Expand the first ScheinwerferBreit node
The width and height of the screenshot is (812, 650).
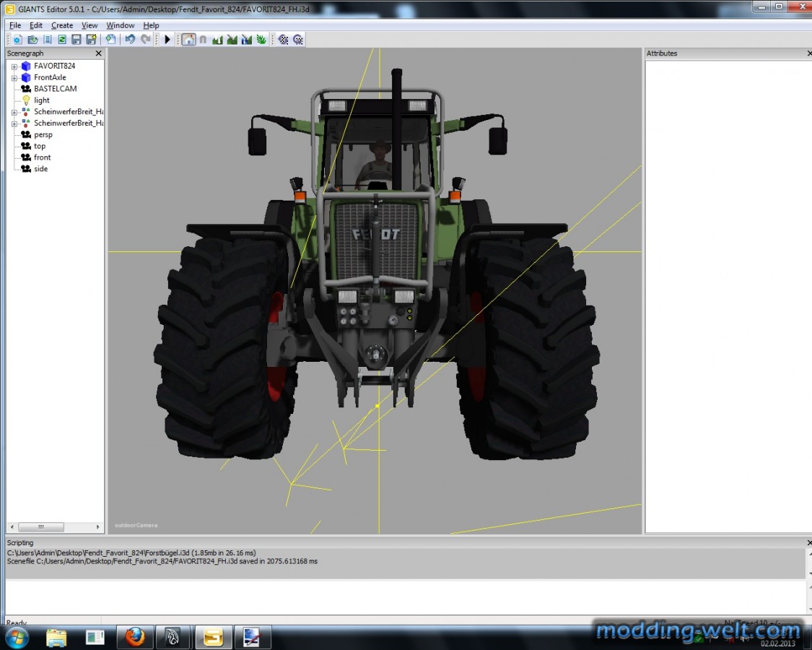click(14, 112)
